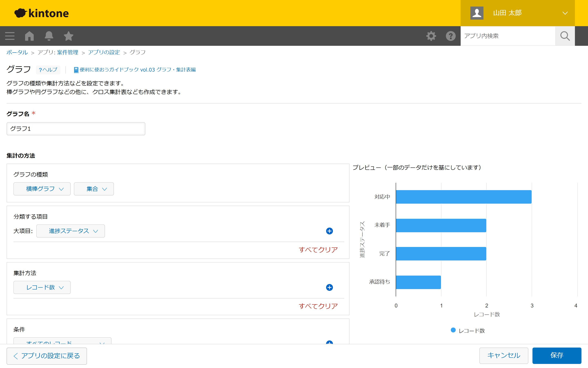Click the グラフ名 input field
588x368 pixels.
tap(76, 129)
